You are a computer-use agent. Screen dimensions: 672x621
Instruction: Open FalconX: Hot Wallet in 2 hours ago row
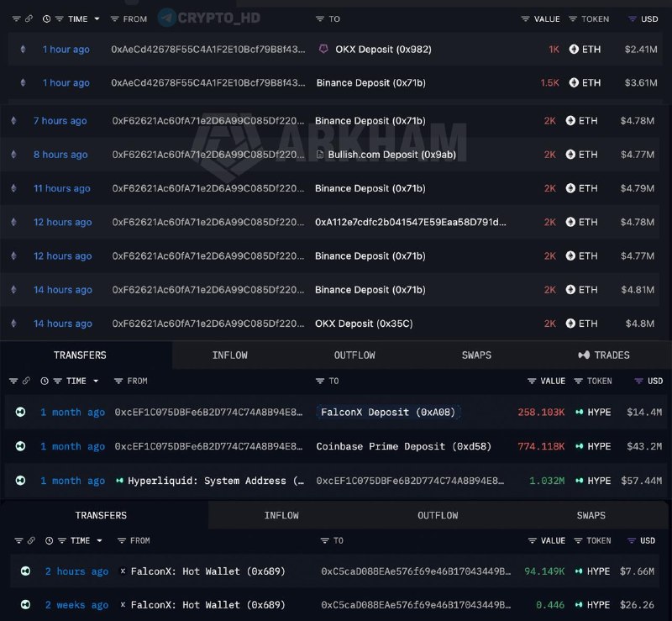[207, 571]
